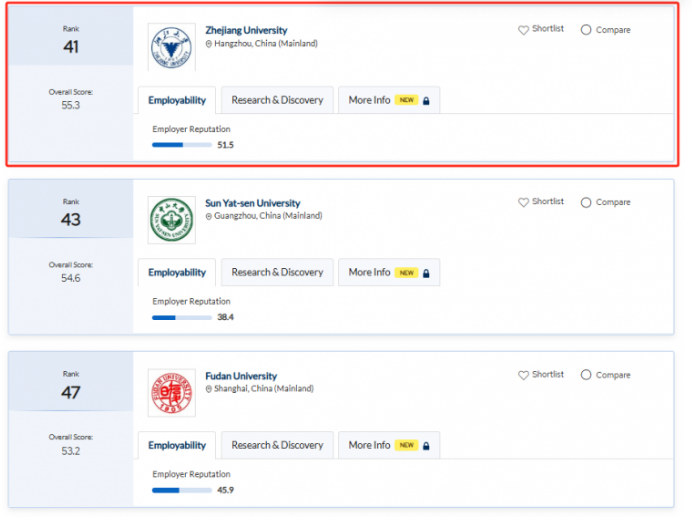Click heart icon to shortlist Fudan University
The width and height of the screenshot is (692, 526).
click(523, 375)
